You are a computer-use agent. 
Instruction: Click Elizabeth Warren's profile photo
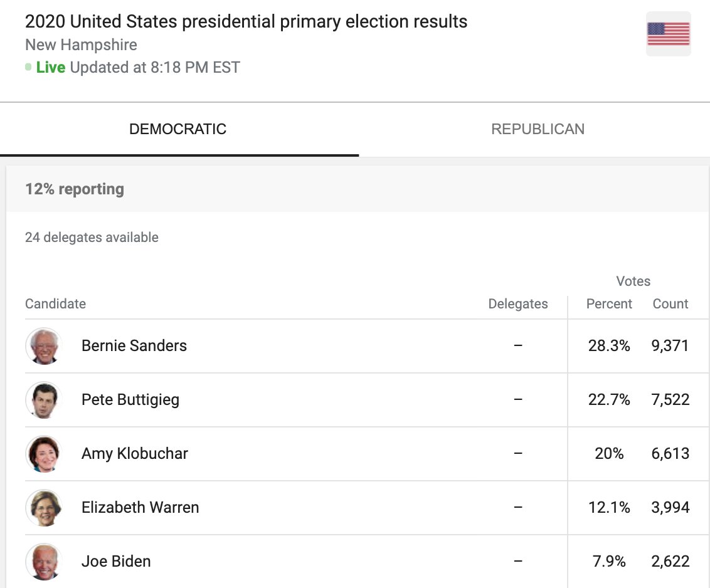click(43, 508)
